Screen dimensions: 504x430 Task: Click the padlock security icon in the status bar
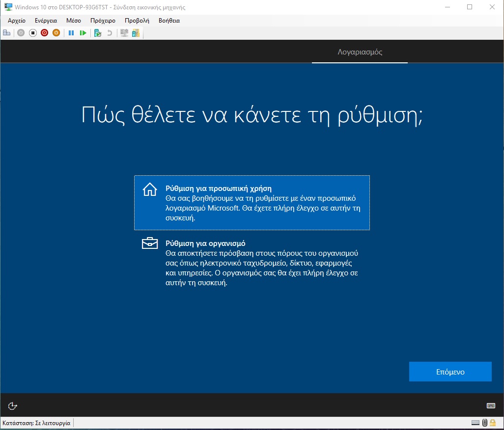click(493, 423)
